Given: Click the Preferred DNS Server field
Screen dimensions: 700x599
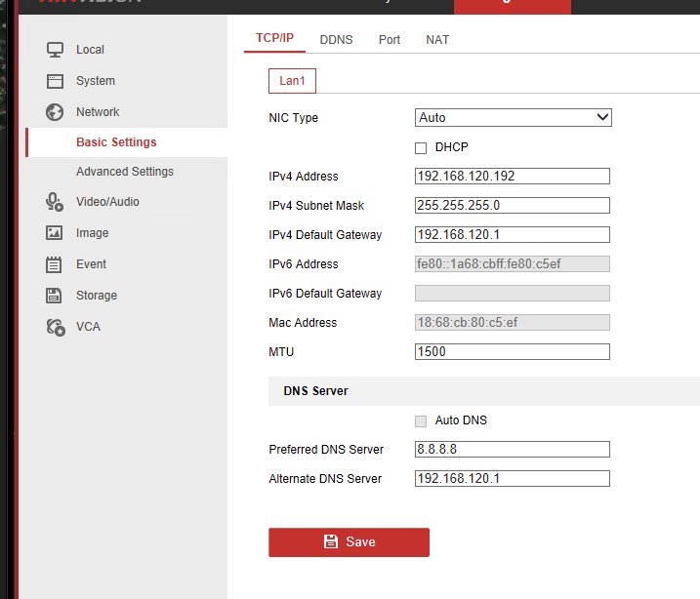Looking at the screenshot, I should coord(513,450).
